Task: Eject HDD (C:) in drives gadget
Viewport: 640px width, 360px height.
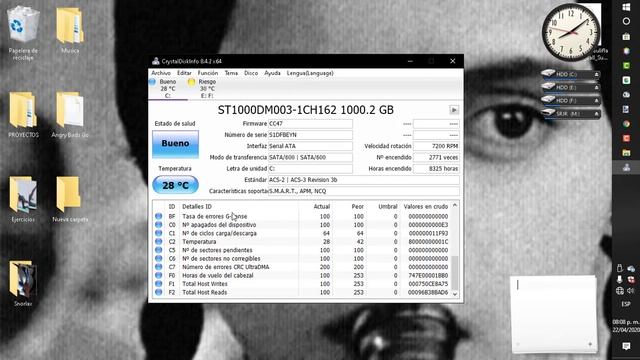Action: coord(596,75)
